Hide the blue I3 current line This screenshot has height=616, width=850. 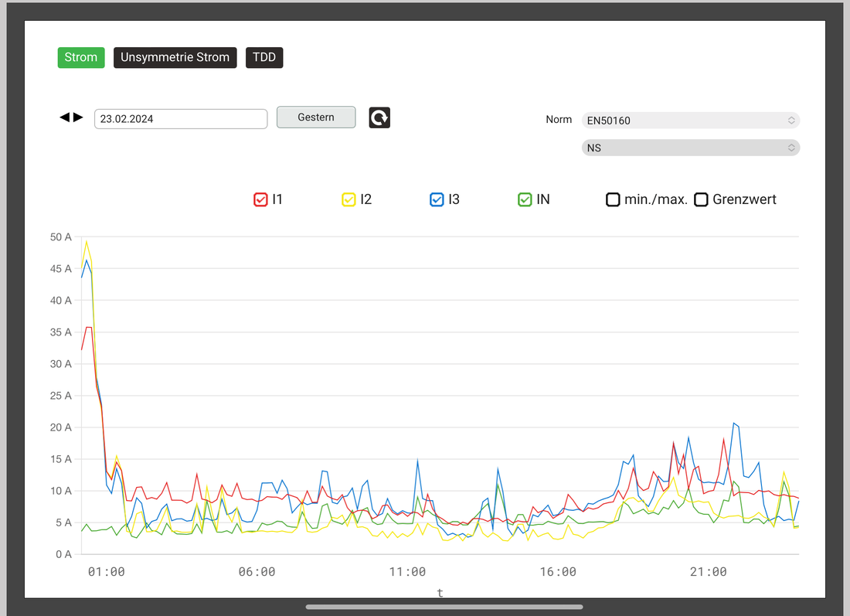click(x=437, y=199)
